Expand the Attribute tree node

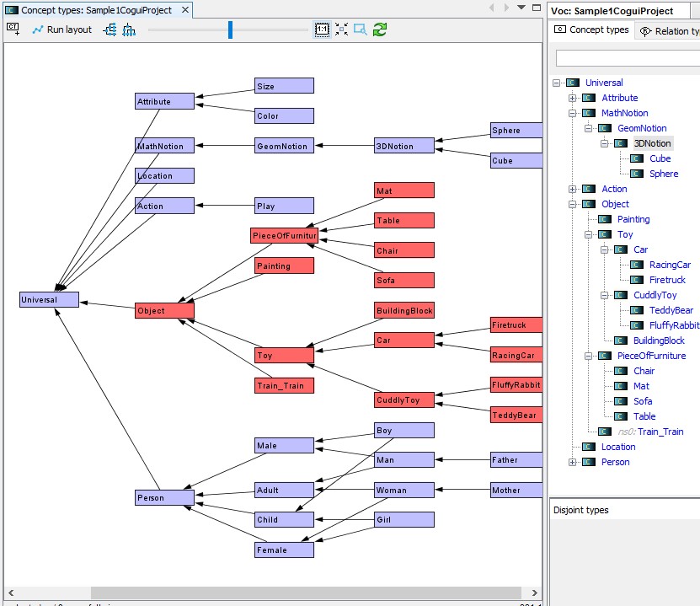point(572,98)
